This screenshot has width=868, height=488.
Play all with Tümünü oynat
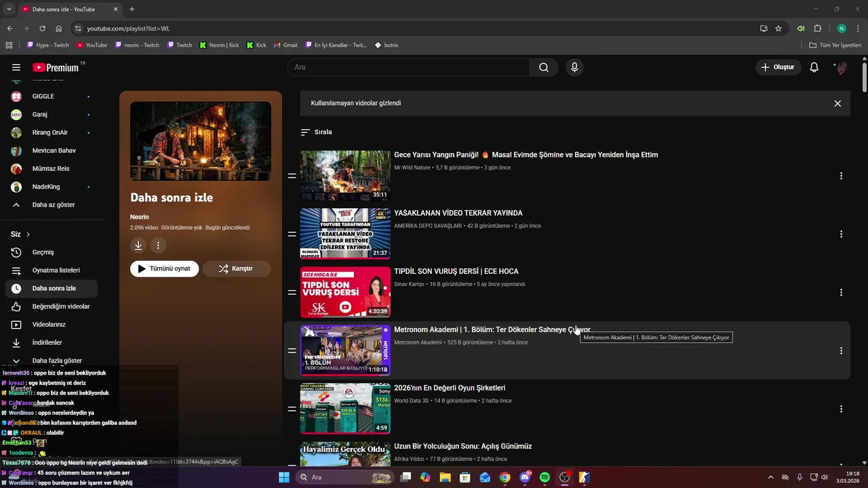pyautogui.click(x=164, y=268)
